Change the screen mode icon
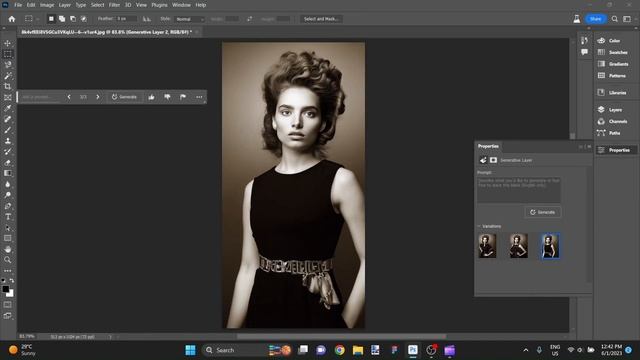Viewport: 640px width, 360px height. coord(8,316)
